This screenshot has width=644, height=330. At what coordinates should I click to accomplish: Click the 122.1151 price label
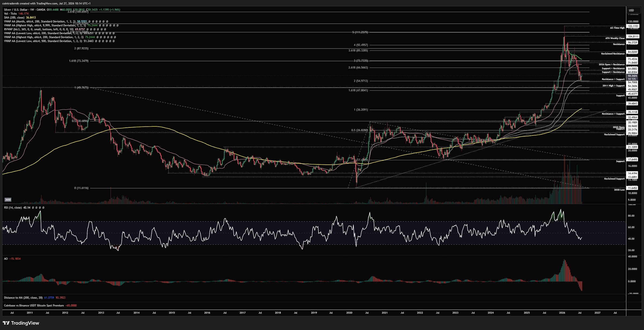[x=634, y=26]
